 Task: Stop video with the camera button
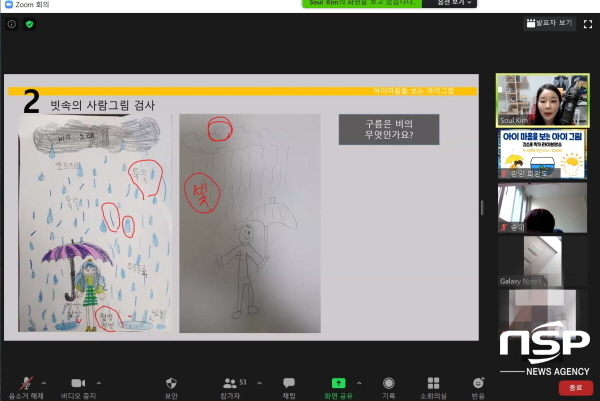tap(77, 385)
